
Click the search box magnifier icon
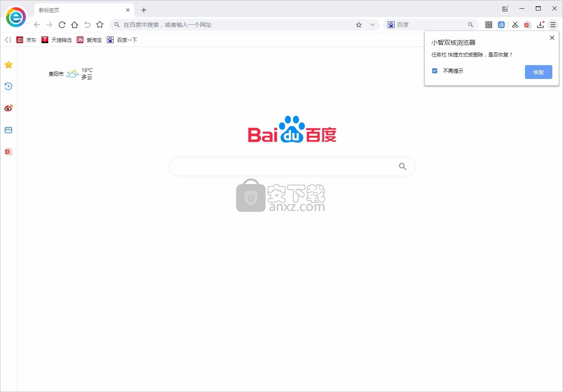471,25
